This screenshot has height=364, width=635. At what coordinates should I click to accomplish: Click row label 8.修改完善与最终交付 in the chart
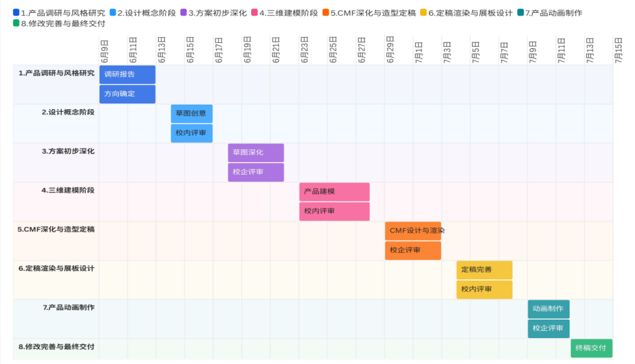coord(57,346)
